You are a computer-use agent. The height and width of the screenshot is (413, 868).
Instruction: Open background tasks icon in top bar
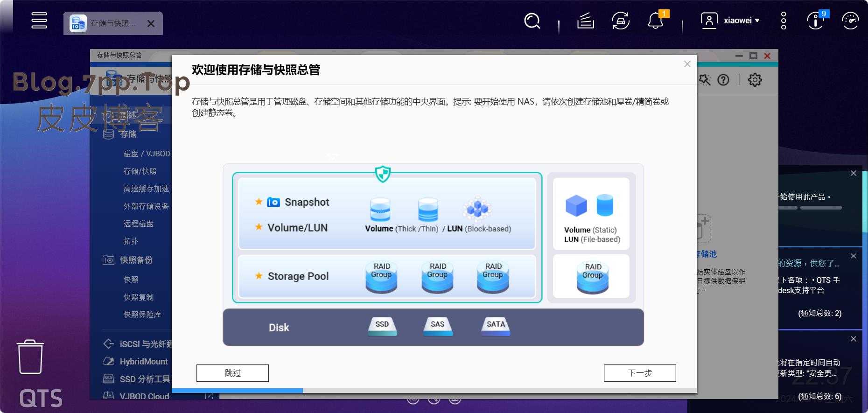pos(585,21)
